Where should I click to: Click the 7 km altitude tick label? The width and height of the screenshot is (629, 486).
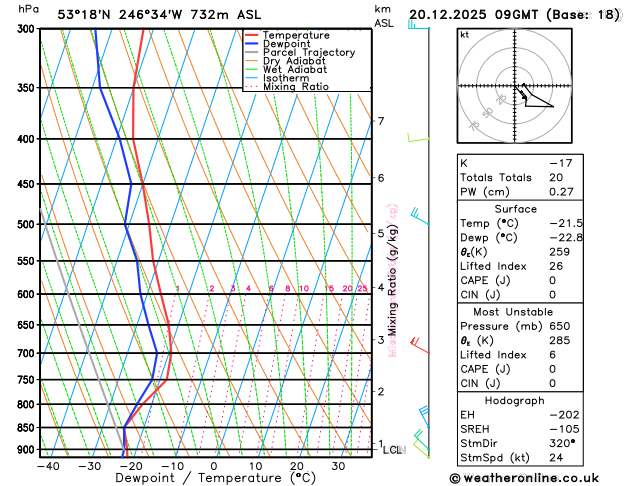point(381,121)
